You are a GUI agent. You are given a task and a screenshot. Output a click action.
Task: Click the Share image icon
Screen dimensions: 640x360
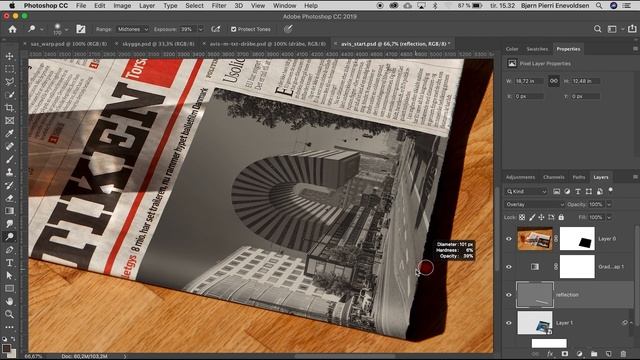click(632, 29)
